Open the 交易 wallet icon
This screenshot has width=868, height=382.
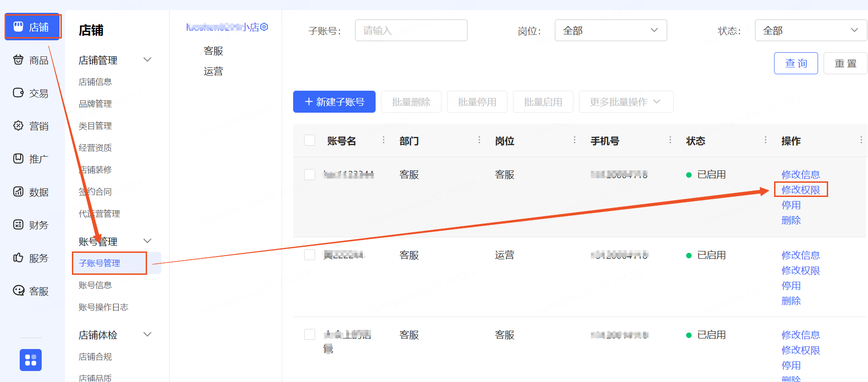tap(18, 93)
